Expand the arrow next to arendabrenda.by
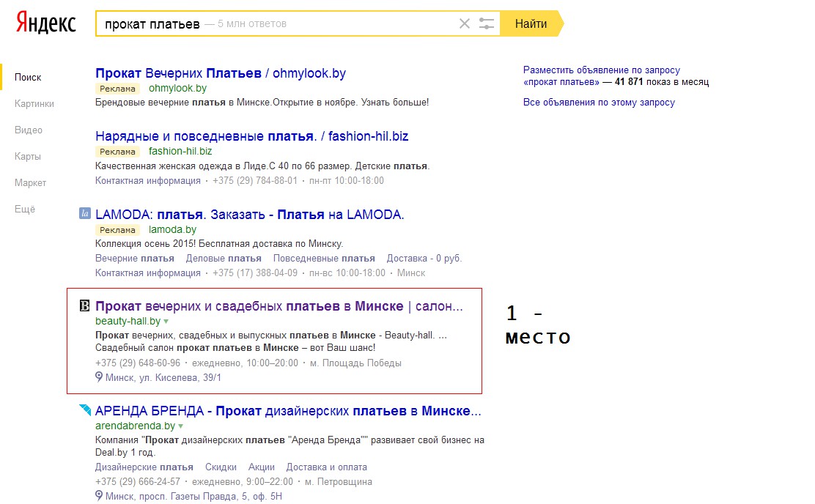 tap(181, 426)
